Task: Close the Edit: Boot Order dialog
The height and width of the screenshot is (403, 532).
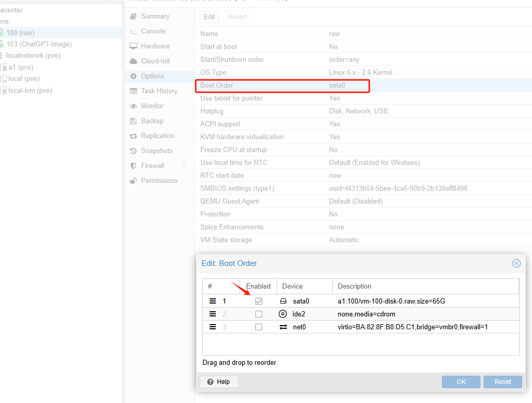Action: 516,263
